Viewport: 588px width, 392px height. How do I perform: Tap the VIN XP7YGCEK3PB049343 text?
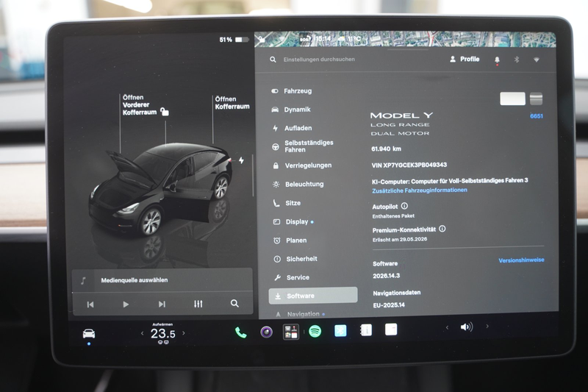[409, 165]
